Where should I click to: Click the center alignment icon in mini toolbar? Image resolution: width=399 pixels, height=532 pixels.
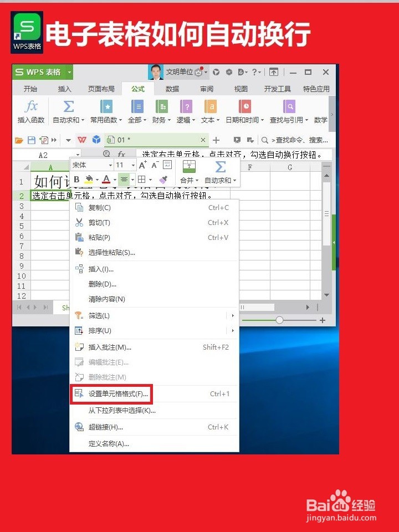124,179
